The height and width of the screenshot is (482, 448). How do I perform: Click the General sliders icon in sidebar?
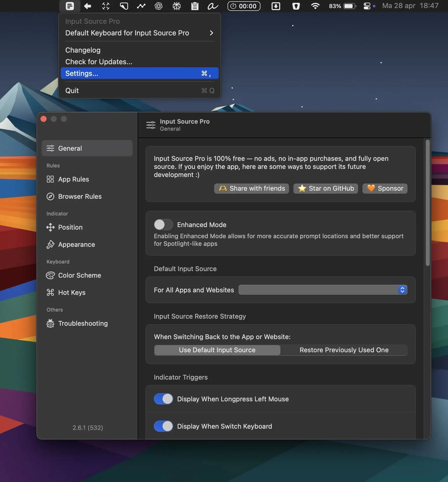[50, 148]
